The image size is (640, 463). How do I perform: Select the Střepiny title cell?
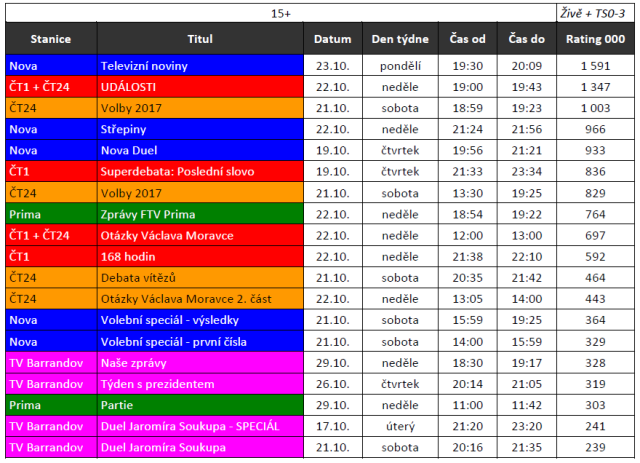tap(200, 129)
